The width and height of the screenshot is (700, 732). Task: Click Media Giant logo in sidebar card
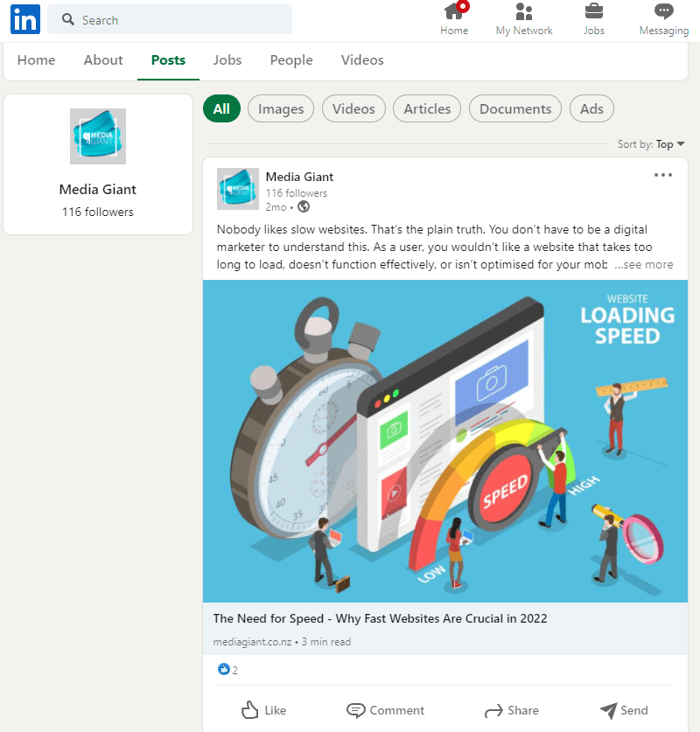point(98,136)
